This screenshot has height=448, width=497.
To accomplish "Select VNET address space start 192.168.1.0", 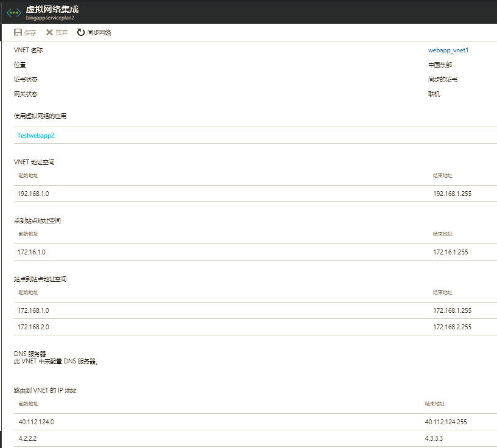I will pyautogui.click(x=33, y=194).
